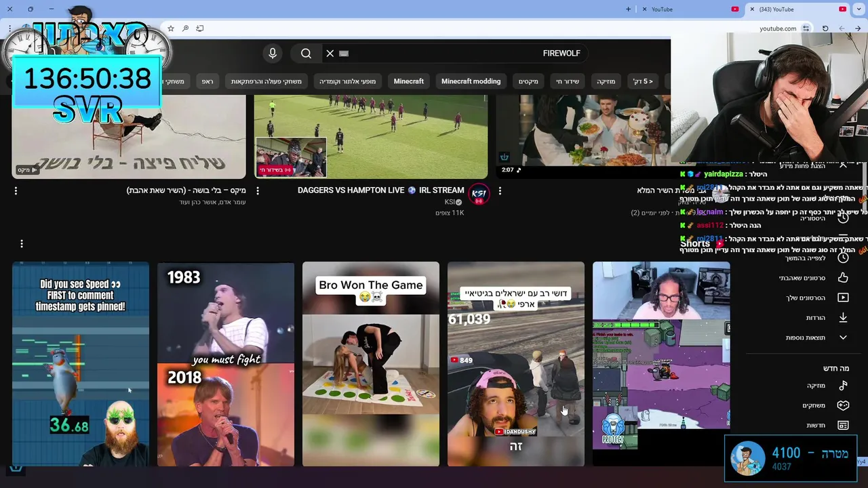Open משחקים gaming icon in sidebar
This screenshot has height=488, width=868.
tap(843, 405)
